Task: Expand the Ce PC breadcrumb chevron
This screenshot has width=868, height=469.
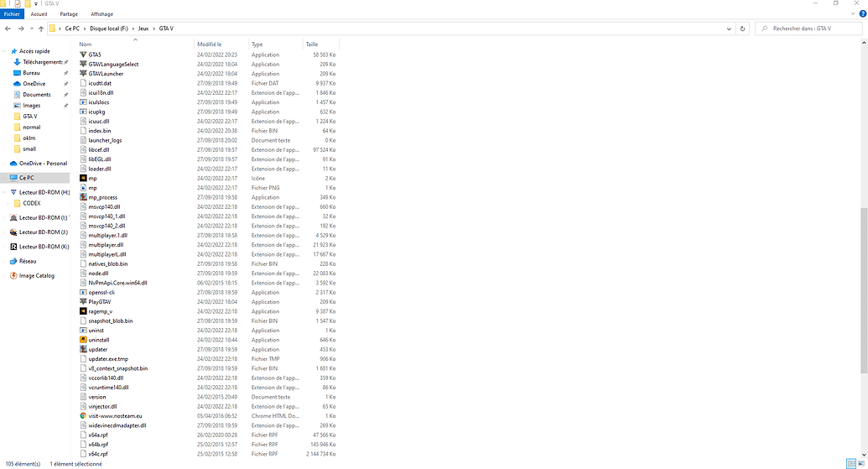Action: [x=85, y=29]
